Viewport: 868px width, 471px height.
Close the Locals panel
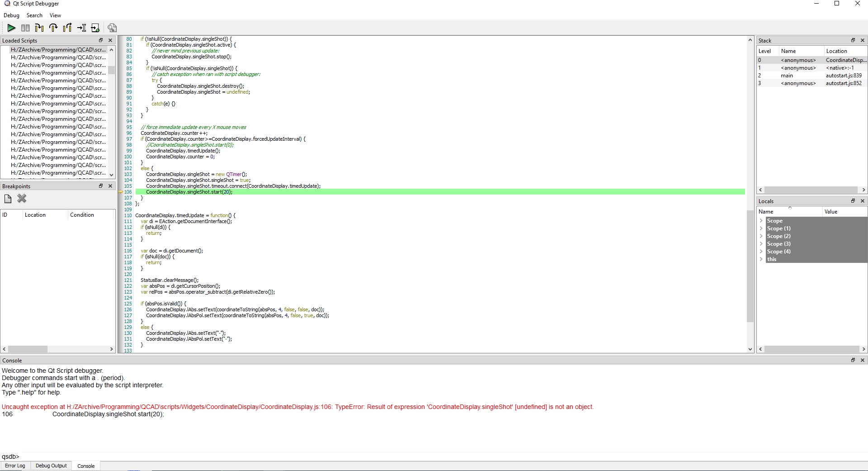(x=863, y=201)
